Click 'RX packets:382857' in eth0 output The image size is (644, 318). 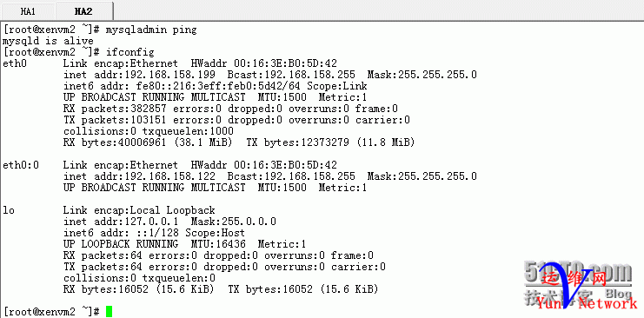click(x=115, y=109)
